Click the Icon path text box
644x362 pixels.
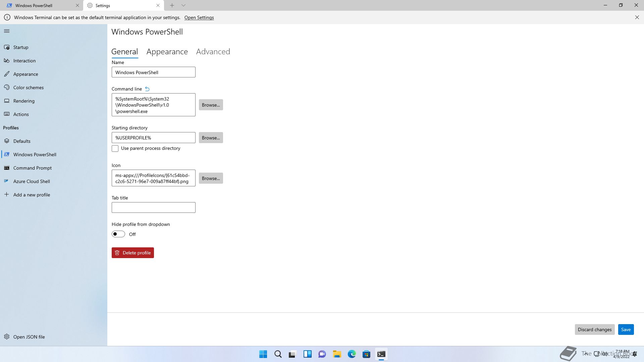153,178
